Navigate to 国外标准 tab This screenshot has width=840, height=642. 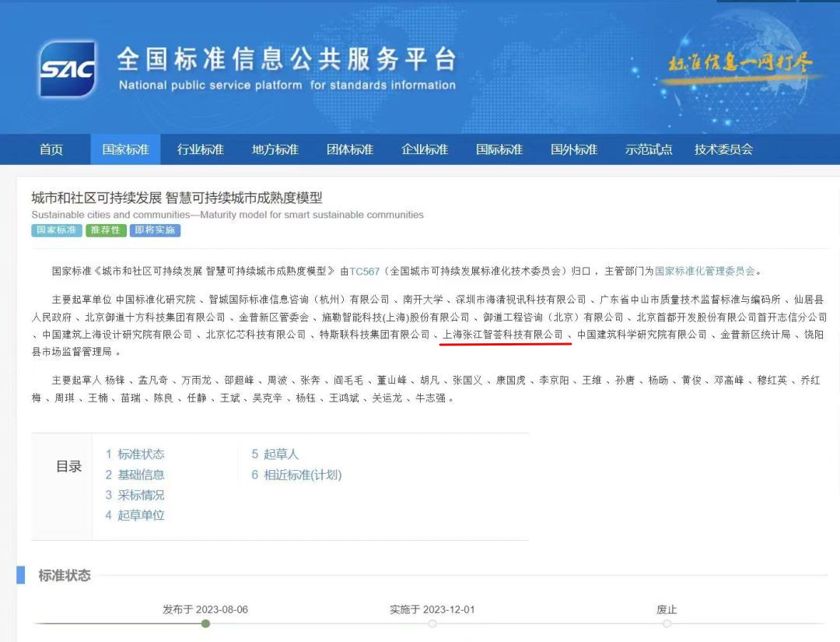point(574,149)
